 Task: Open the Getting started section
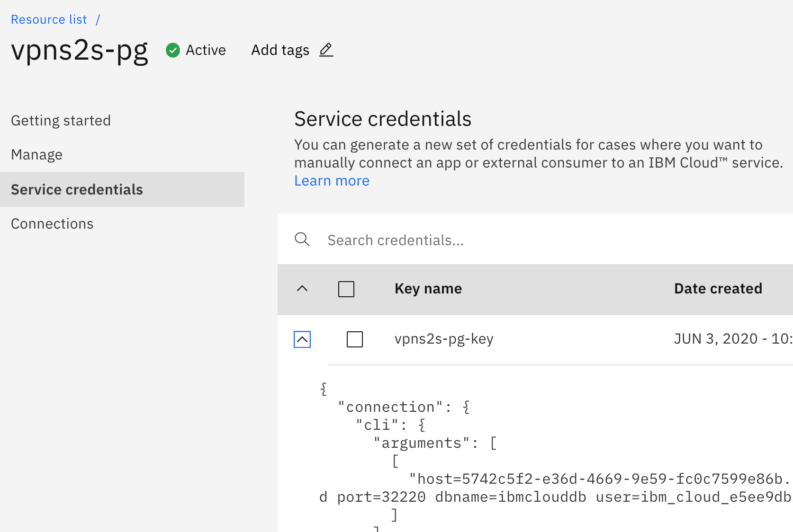tap(61, 120)
